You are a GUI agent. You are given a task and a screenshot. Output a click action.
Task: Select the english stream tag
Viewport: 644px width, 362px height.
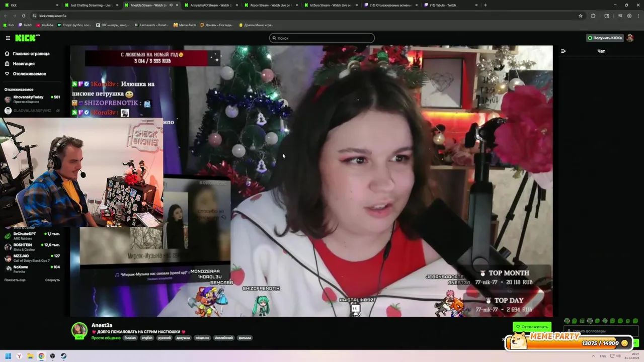pyautogui.click(x=147, y=338)
